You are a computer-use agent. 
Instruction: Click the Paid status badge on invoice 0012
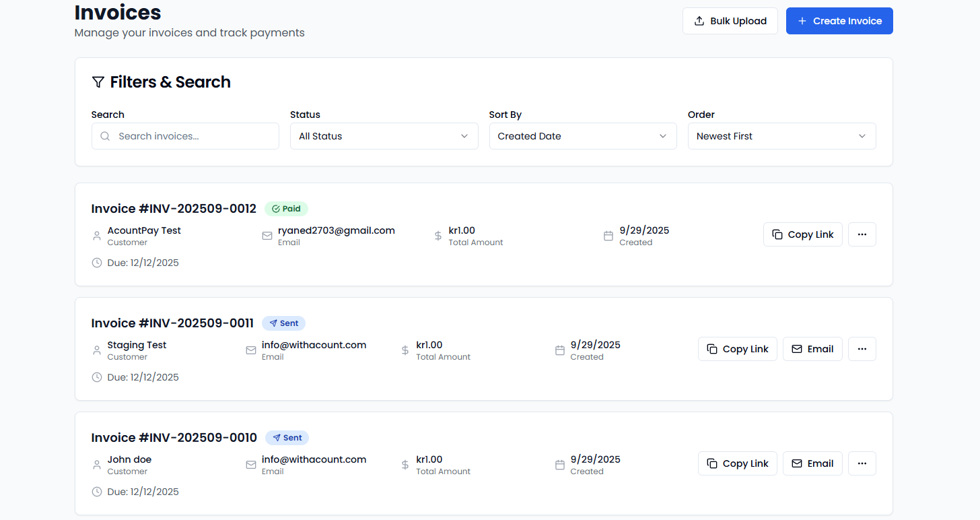coord(286,208)
